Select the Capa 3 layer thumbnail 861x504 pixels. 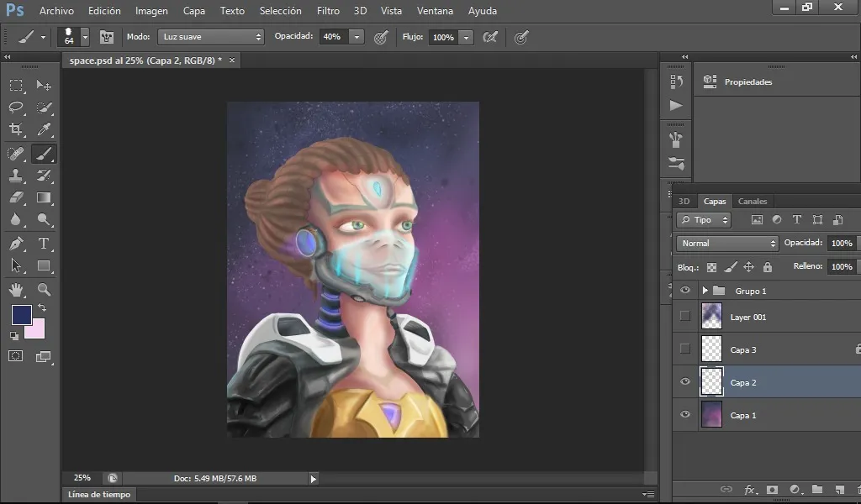click(x=712, y=349)
